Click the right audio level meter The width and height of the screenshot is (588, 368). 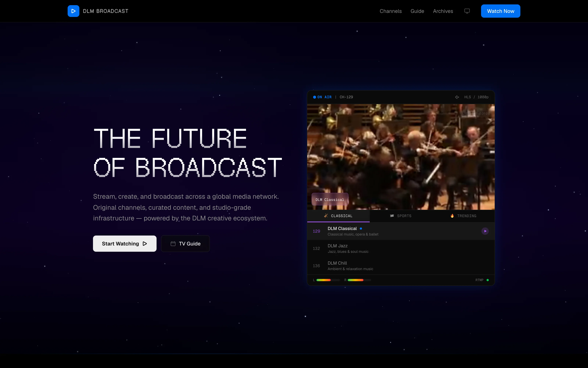pos(359,280)
